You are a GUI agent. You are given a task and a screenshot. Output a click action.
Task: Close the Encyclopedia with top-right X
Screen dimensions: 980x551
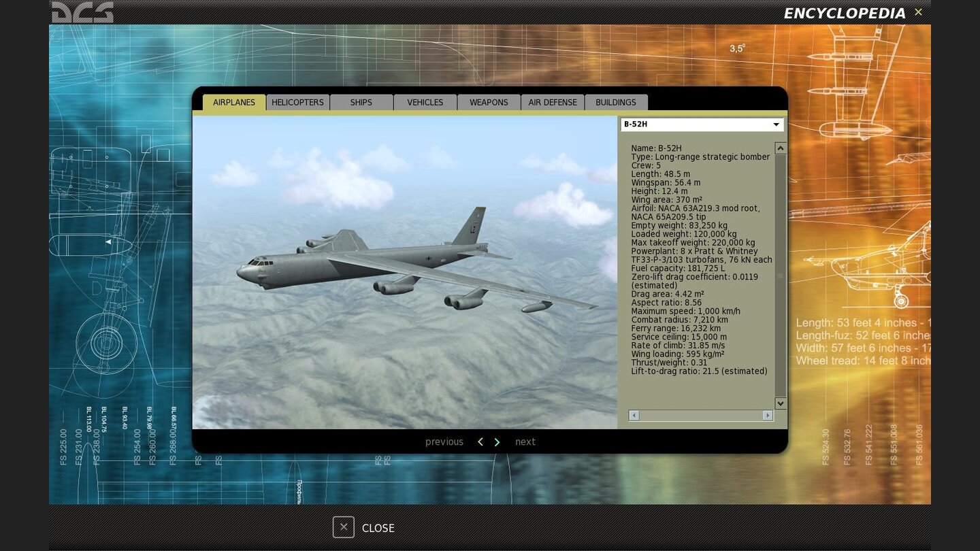[918, 12]
